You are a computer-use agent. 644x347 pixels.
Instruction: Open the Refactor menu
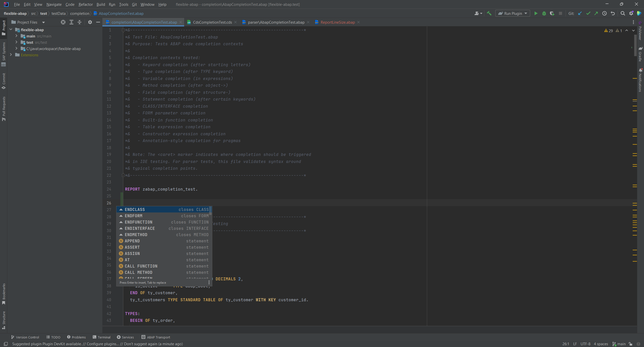coord(85,4)
